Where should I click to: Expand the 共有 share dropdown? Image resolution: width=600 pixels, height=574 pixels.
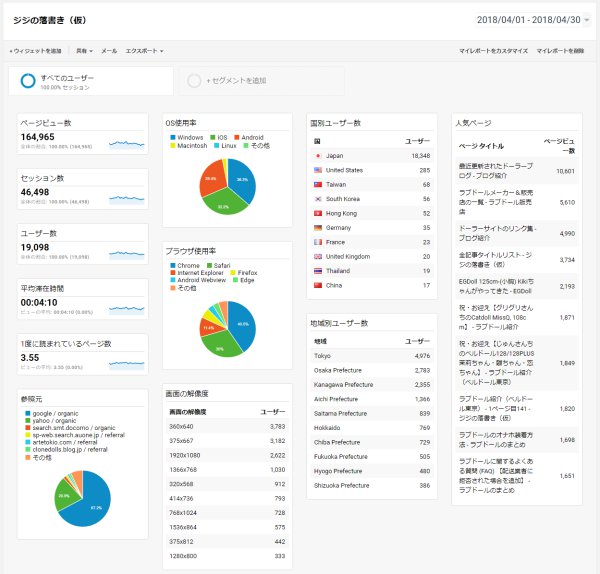(85, 51)
